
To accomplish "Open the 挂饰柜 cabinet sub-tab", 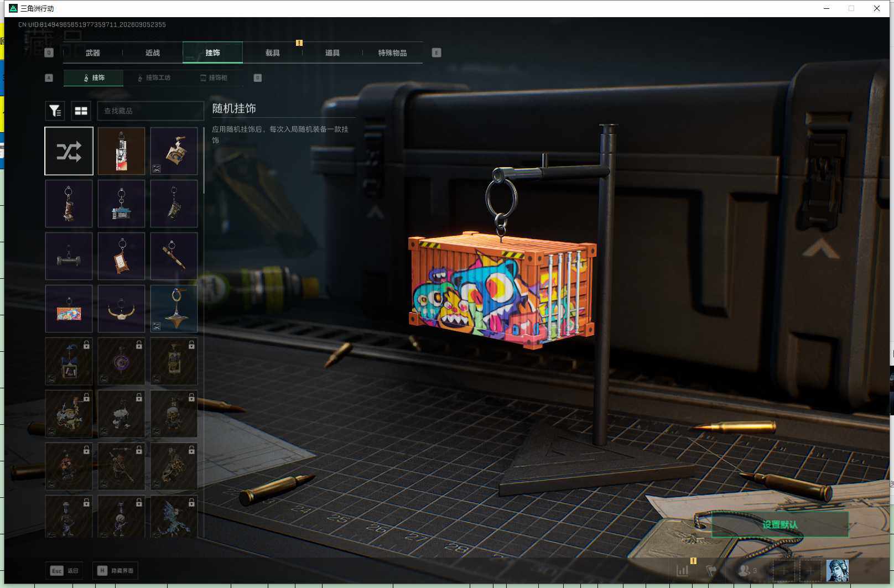I will [x=214, y=78].
